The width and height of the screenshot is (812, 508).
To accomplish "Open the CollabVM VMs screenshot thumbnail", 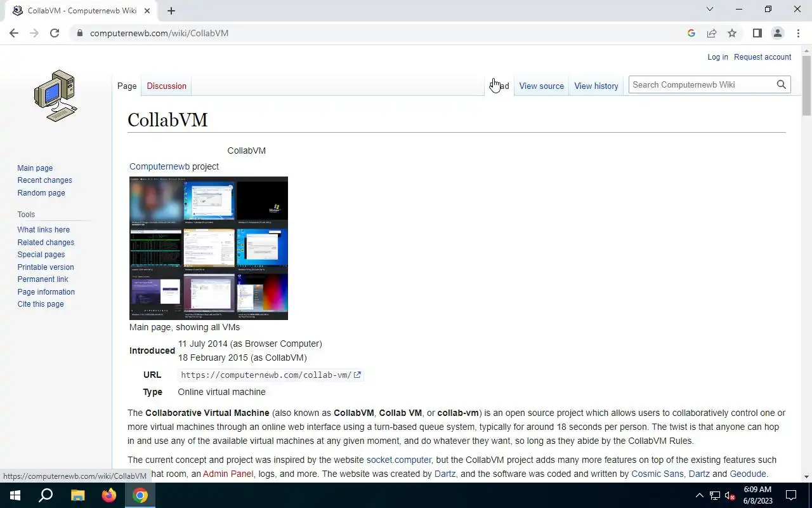I will pos(209,248).
